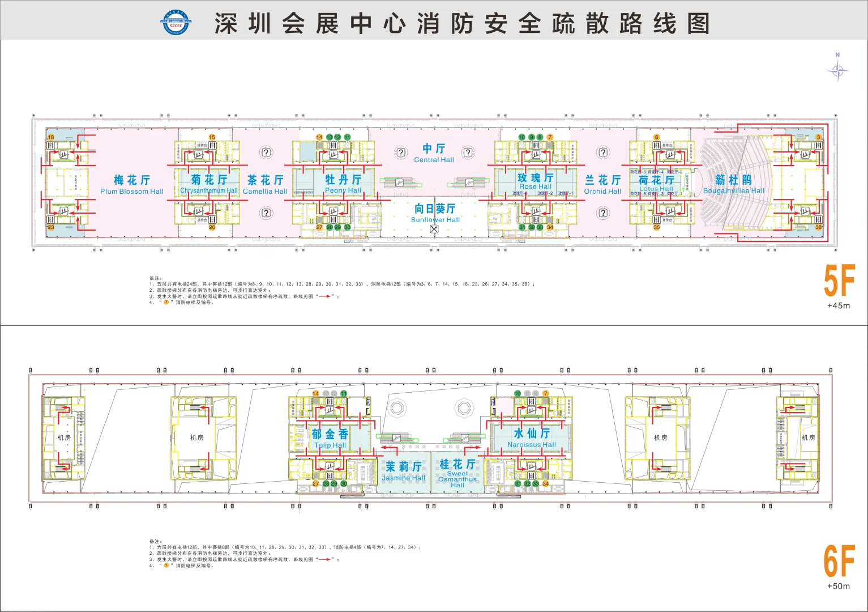Select the orange badge 26 under Chrysanthemum Hall

tap(212, 227)
